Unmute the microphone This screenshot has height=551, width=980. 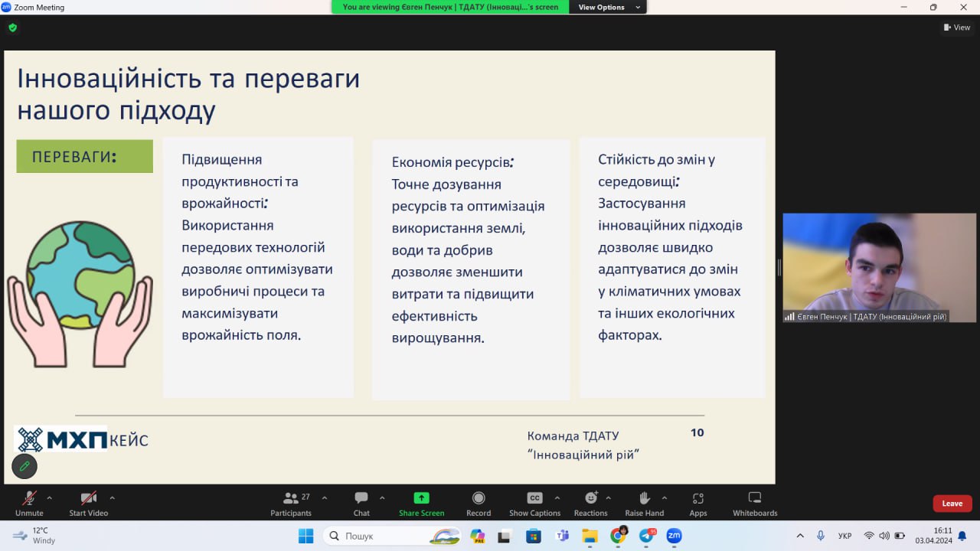pos(29,498)
